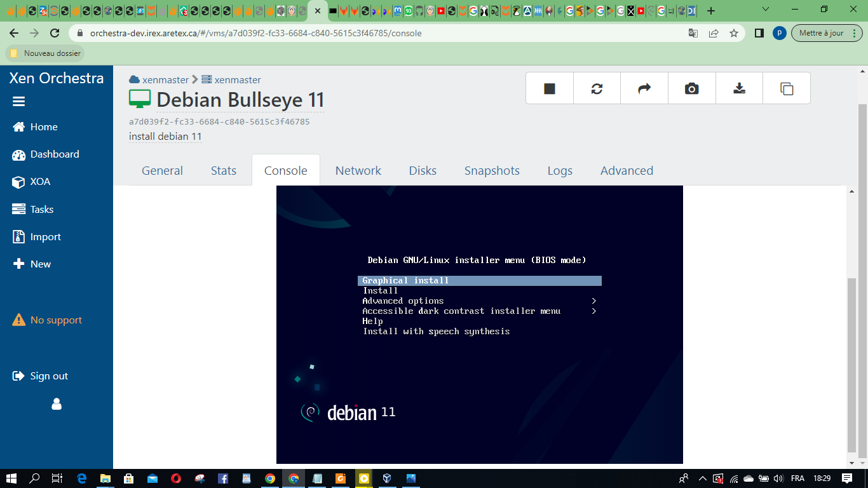Open Import in the sidebar

click(x=37, y=237)
